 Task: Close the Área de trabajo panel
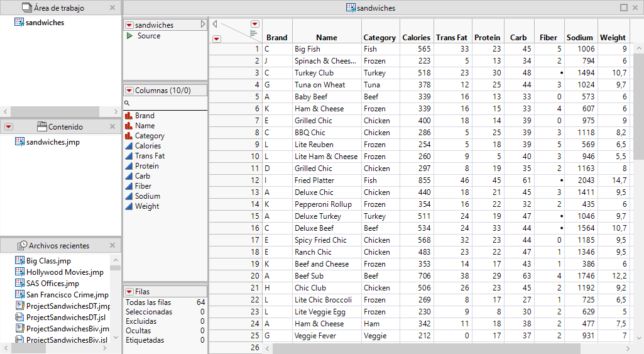pyautogui.click(x=112, y=8)
